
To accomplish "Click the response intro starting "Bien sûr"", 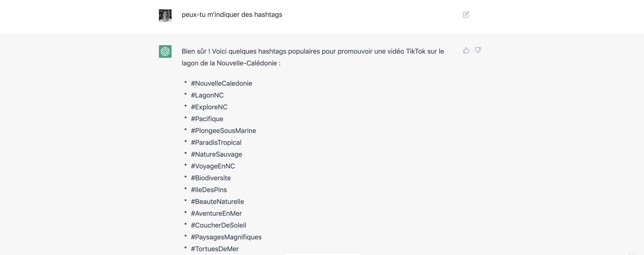I will [x=313, y=57].
